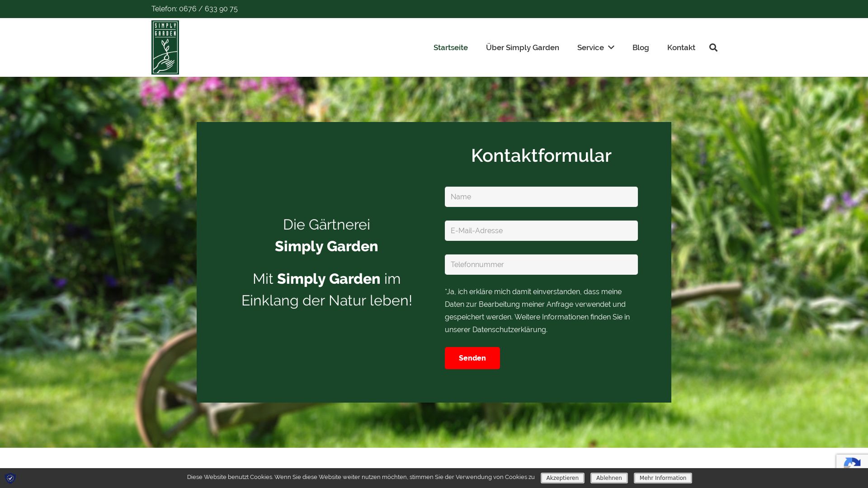Click the phone number 0676 / 633 90 75
868x488 pixels.
208,9
